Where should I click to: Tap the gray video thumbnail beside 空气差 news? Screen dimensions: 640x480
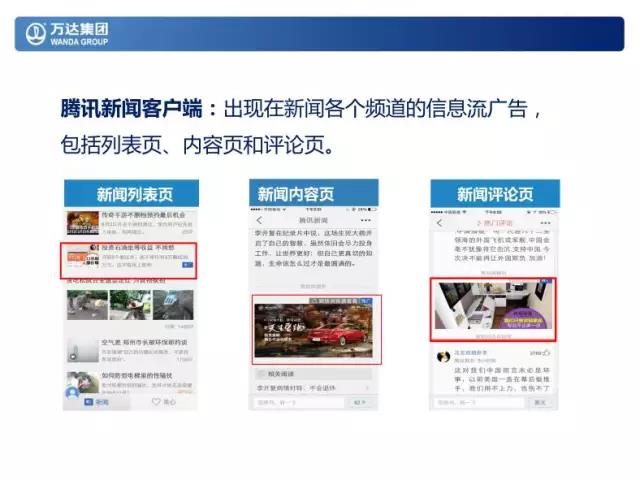(83, 350)
